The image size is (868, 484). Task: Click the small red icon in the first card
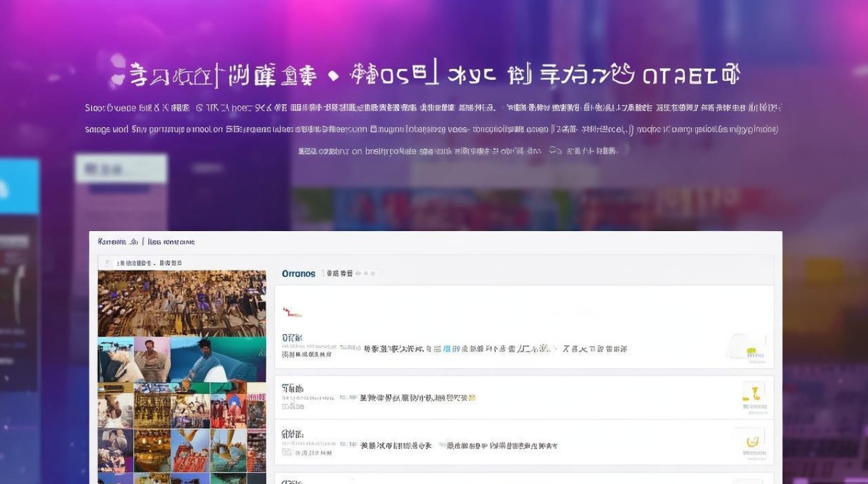pos(292,312)
